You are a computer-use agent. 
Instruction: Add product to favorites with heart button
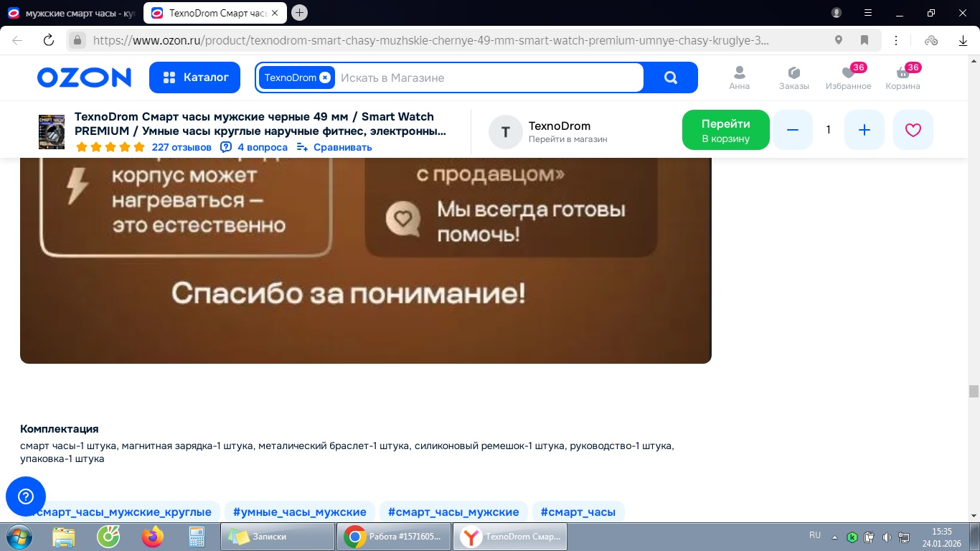coord(913,130)
